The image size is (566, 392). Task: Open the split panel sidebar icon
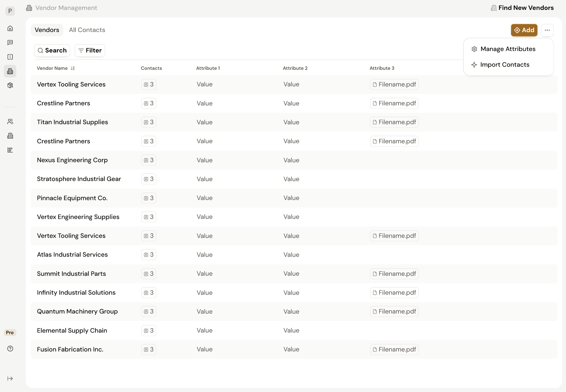10,57
